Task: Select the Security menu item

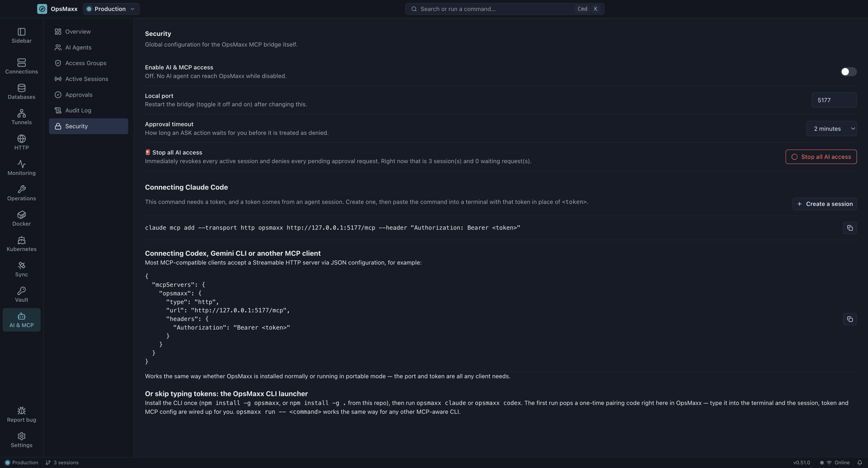Action: click(x=88, y=126)
